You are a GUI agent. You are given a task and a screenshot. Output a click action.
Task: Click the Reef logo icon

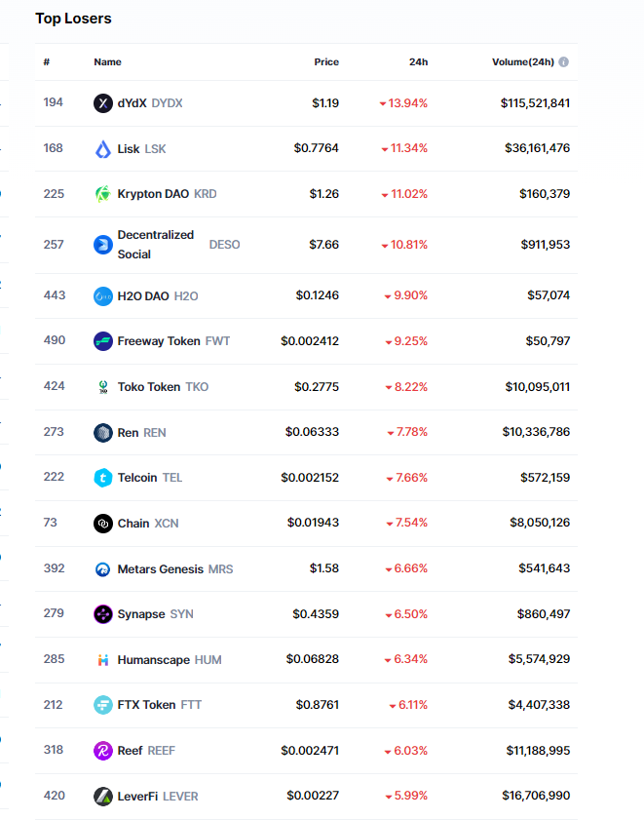point(103,751)
